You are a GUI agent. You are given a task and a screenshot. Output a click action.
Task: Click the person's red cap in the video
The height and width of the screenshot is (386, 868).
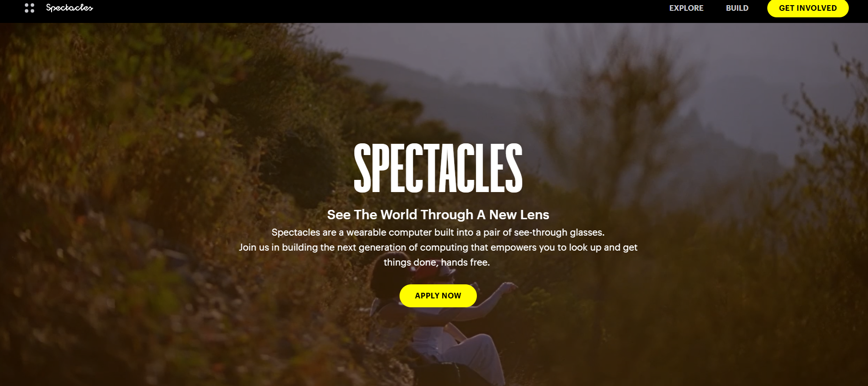point(433,272)
